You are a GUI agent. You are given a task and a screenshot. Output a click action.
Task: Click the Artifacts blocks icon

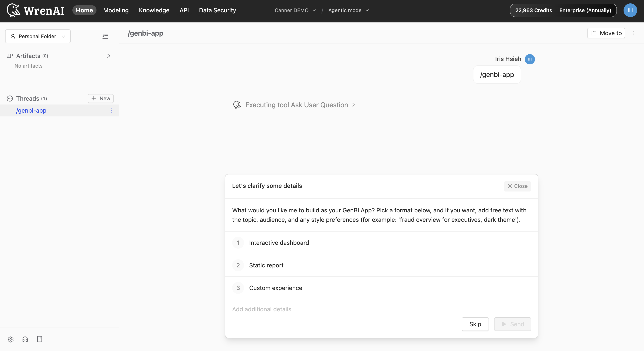coord(10,56)
